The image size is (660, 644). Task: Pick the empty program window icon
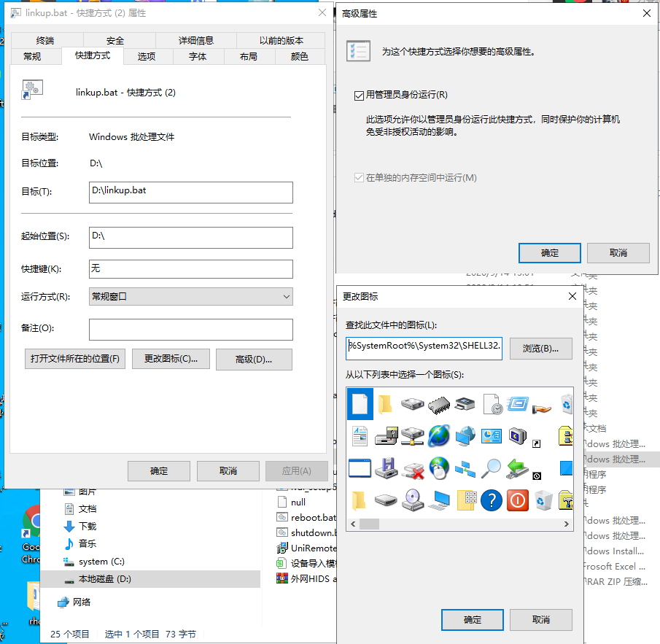(x=360, y=468)
